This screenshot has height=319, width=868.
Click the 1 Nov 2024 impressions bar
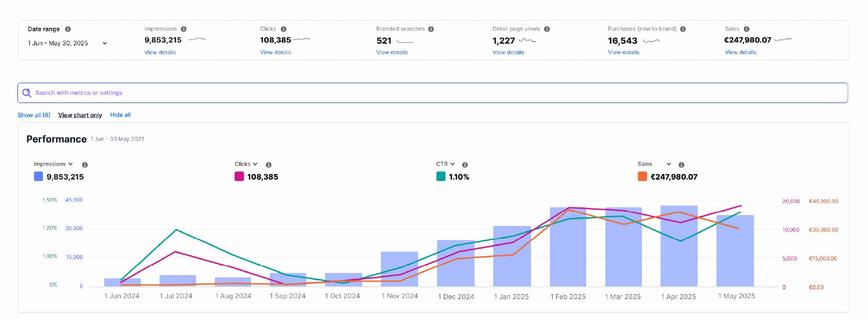coord(399,269)
